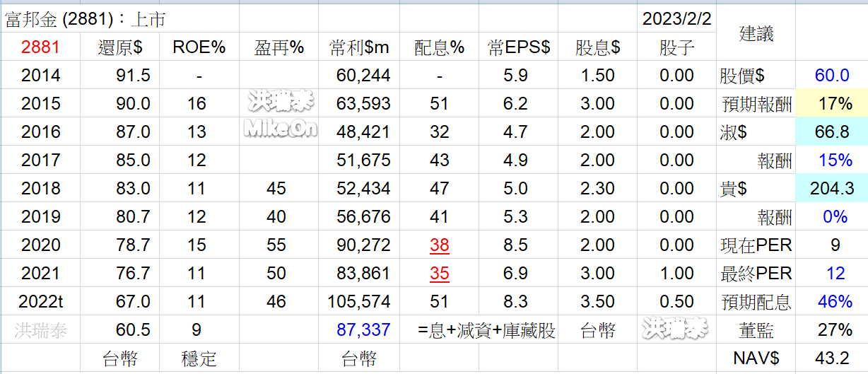This screenshot has width=868, height=374.
Task: Click the 8.5 EPS cell for 2020
Action: pyautogui.click(x=516, y=245)
